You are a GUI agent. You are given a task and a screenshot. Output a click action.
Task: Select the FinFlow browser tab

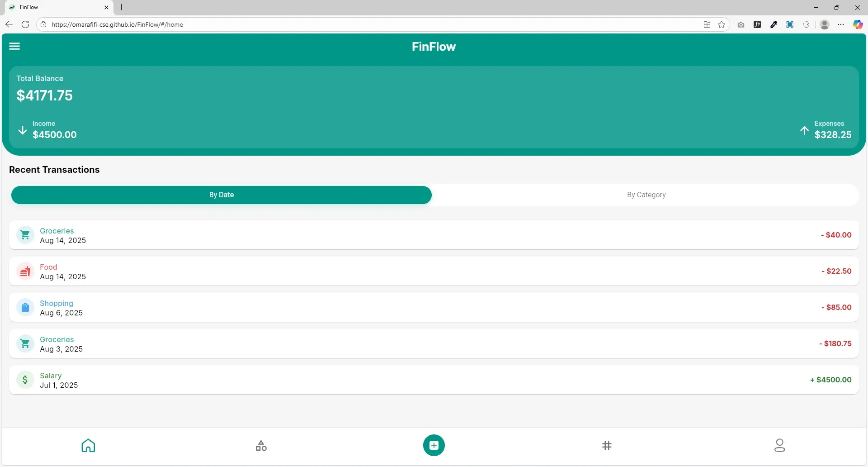tap(59, 7)
